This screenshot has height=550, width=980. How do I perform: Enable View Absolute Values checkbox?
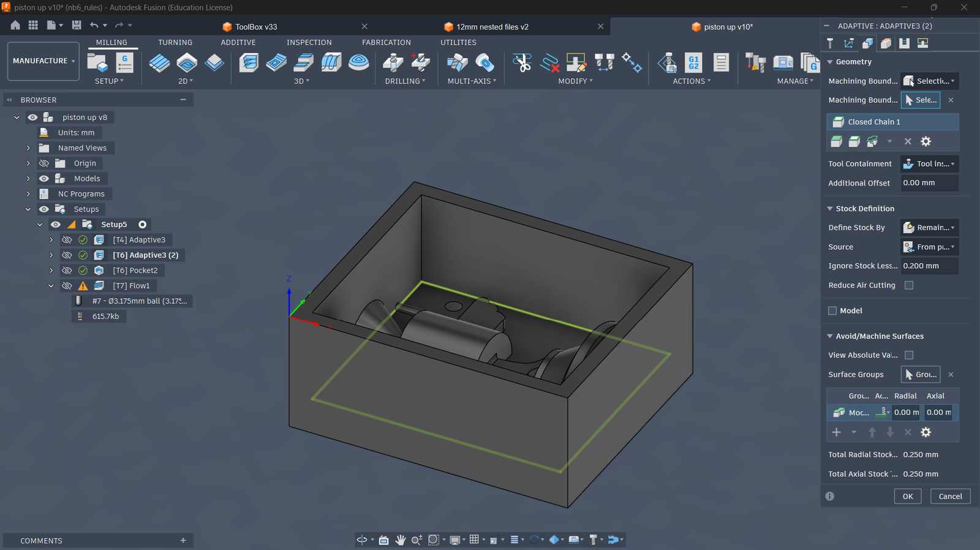click(909, 355)
